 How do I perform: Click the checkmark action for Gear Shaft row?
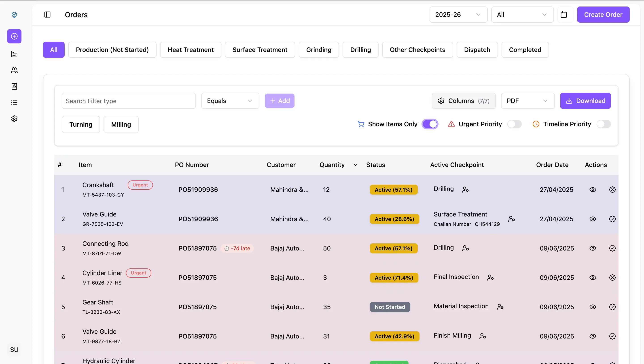click(x=612, y=307)
